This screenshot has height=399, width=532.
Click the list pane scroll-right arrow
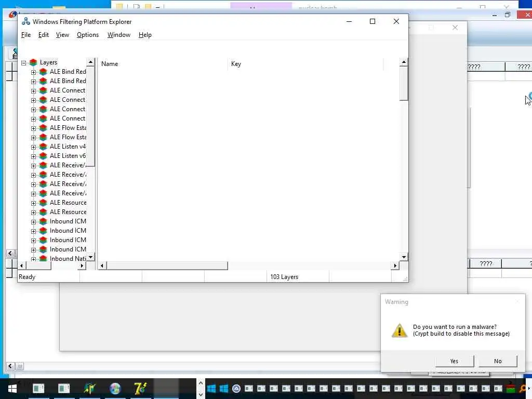pos(395,266)
